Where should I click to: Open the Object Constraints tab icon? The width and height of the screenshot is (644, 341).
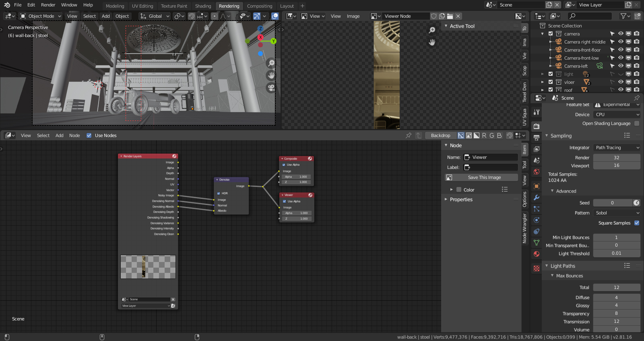(x=537, y=231)
